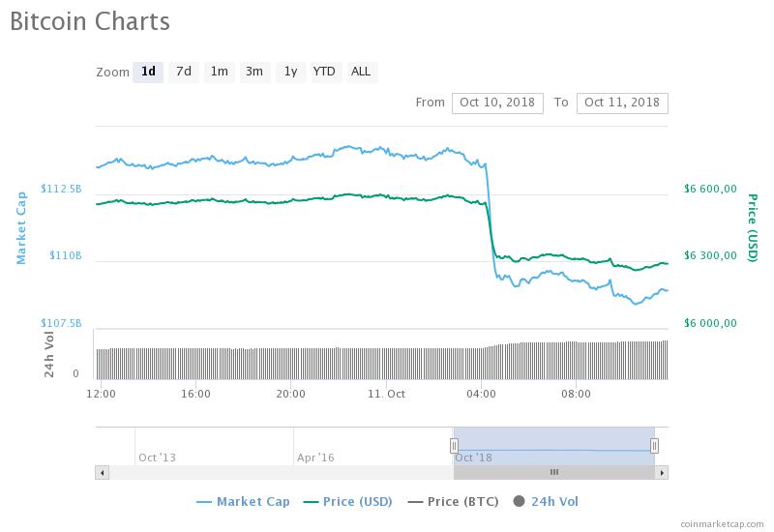Image resolution: width=774 pixels, height=532 pixels.
Task: Open the coinmarketcap.com credit link
Action: pyautogui.click(x=722, y=524)
